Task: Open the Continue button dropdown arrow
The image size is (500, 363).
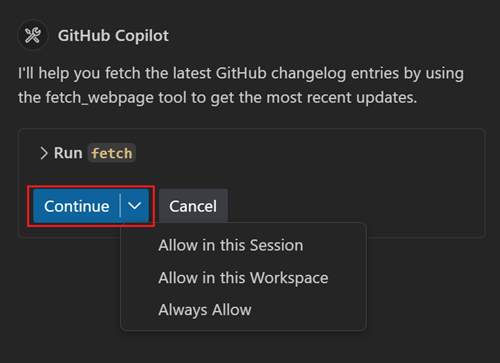Action: [135, 206]
